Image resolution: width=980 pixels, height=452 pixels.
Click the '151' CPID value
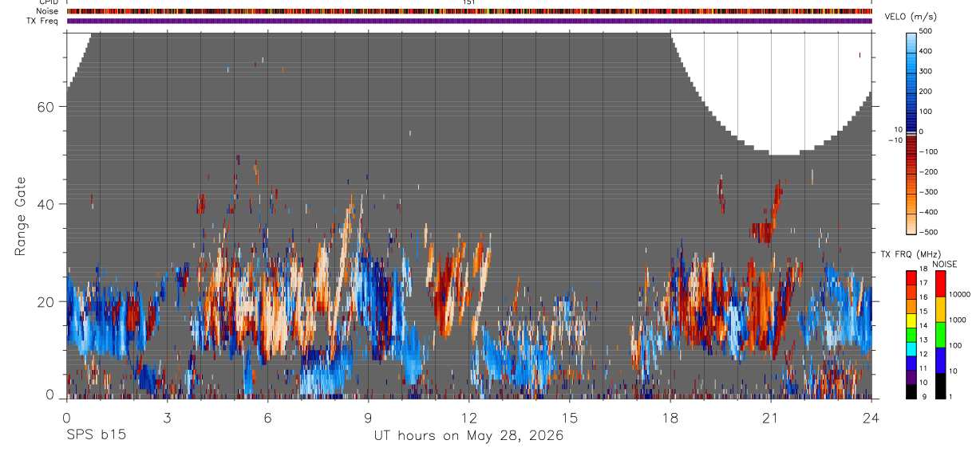coord(469,2)
